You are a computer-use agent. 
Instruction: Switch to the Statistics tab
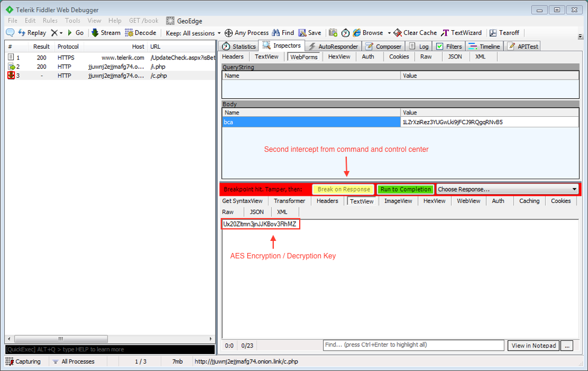tap(239, 46)
